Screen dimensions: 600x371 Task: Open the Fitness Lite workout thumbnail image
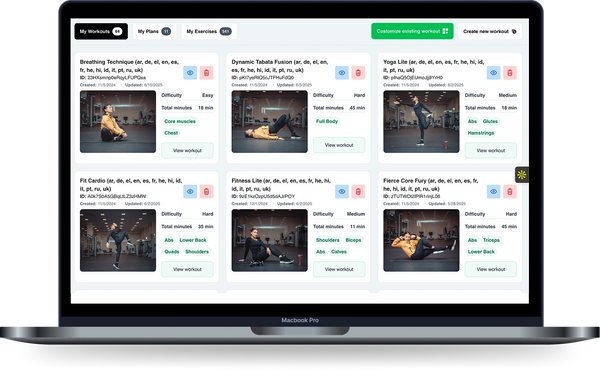pos(269,240)
